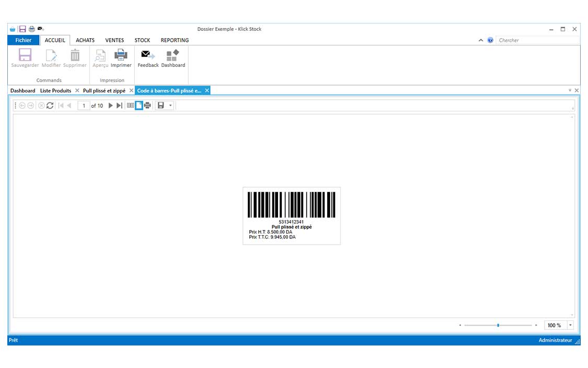Click the blue help icon
The width and height of the screenshot is (588, 368).
490,40
